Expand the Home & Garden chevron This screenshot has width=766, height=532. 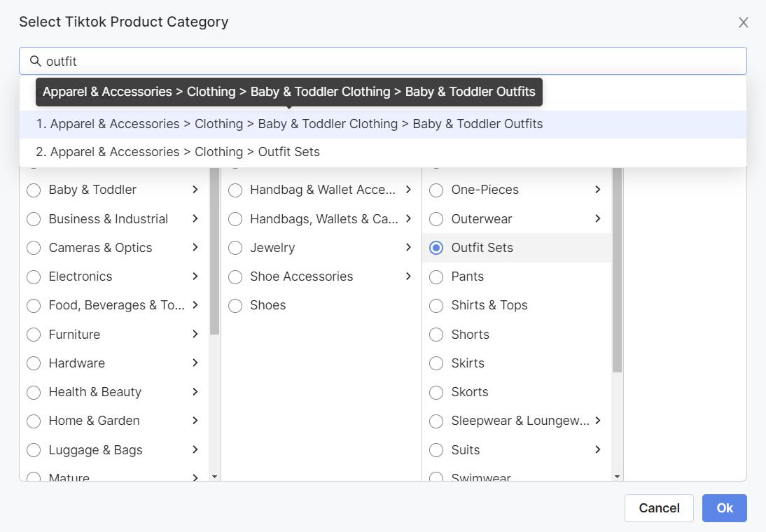195,420
